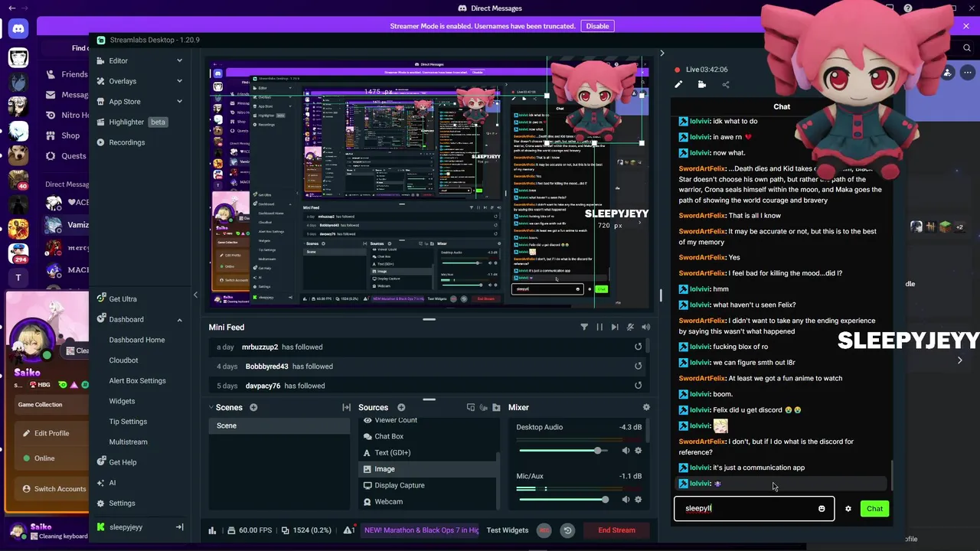This screenshot has height=551, width=980.
Task: Open the performance stats bar chart icon
Action: pyautogui.click(x=212, y=530)
